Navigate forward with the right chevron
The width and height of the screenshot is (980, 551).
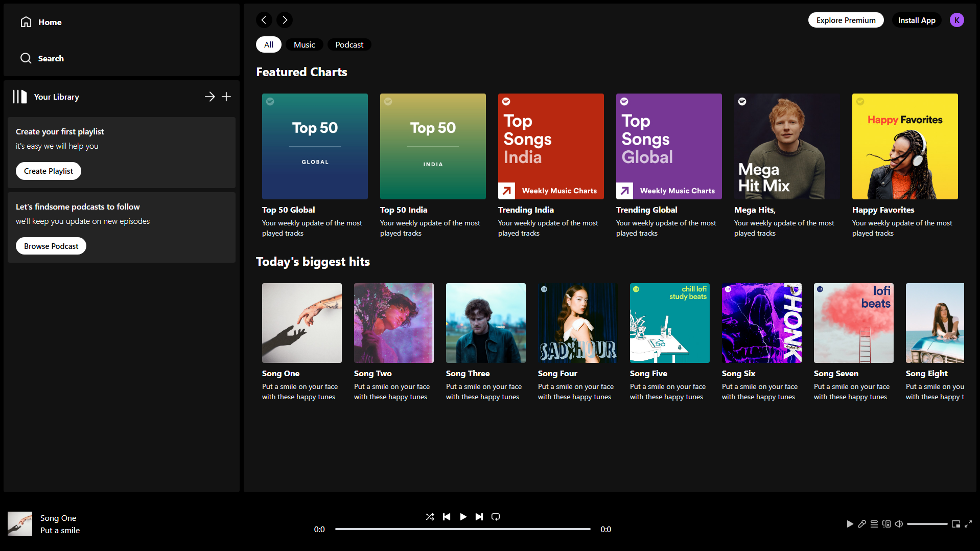tap(285, 20)
